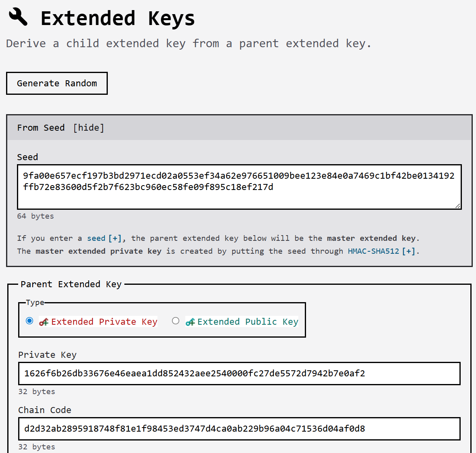The width and height of the screenshot is (476, 453).
Task: Focus the Private Key input field
Action: pyautogui.click(x=239, y=374)
